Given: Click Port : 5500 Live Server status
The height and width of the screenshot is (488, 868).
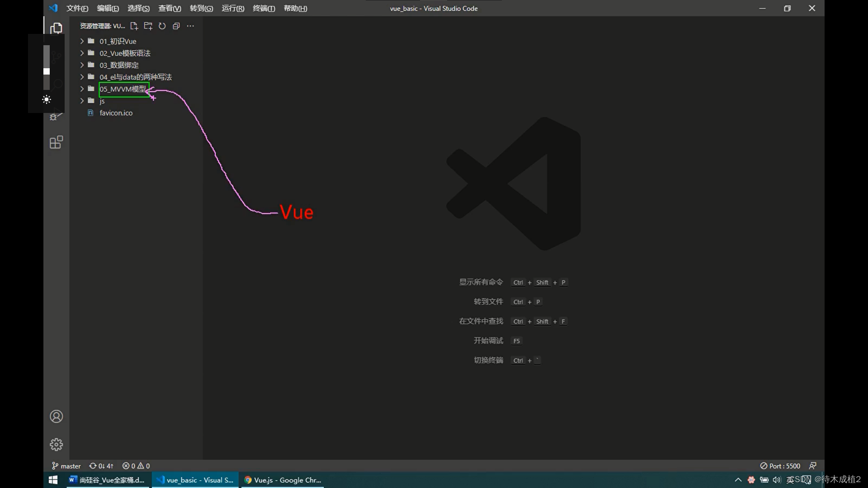Looking at the screenshot, I should pos(780,466).
